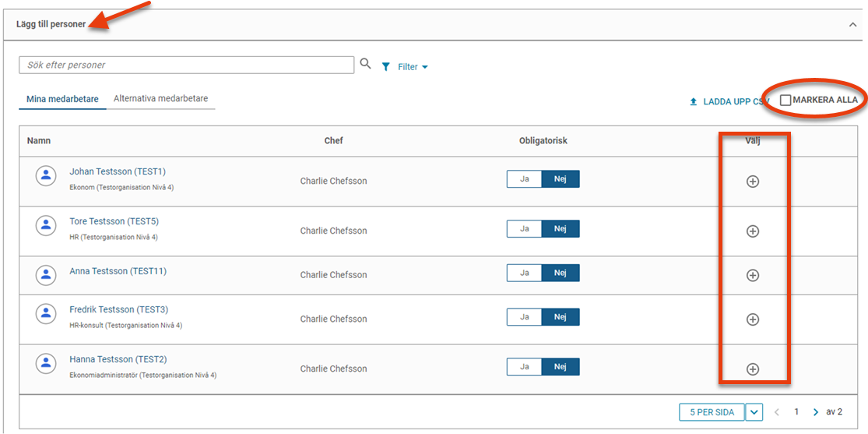Screen dimensions: 868x434
Task: Open the 5 PER SIDA dropdown arrow
Action: click(754, 412)
